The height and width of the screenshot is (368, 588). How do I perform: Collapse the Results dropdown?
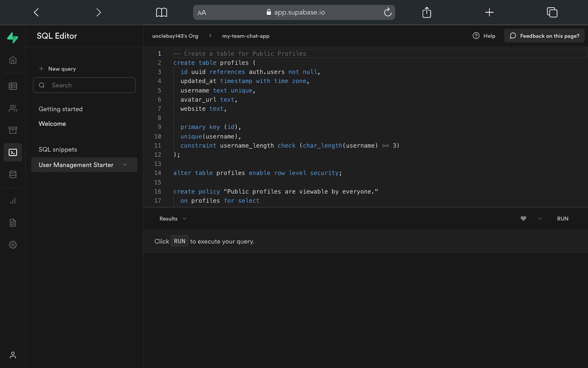pyautogui.click(x=184, y=218)
